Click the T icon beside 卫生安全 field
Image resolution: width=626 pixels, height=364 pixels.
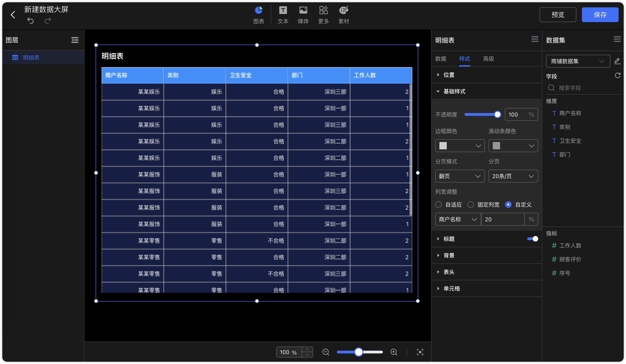tap(554, 141)
